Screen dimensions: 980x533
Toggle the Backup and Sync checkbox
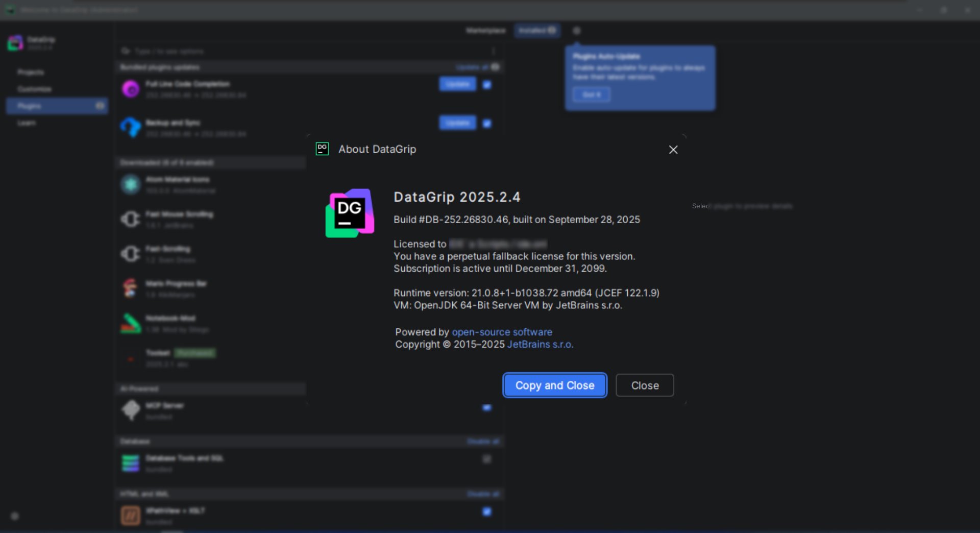coord(487,124)
